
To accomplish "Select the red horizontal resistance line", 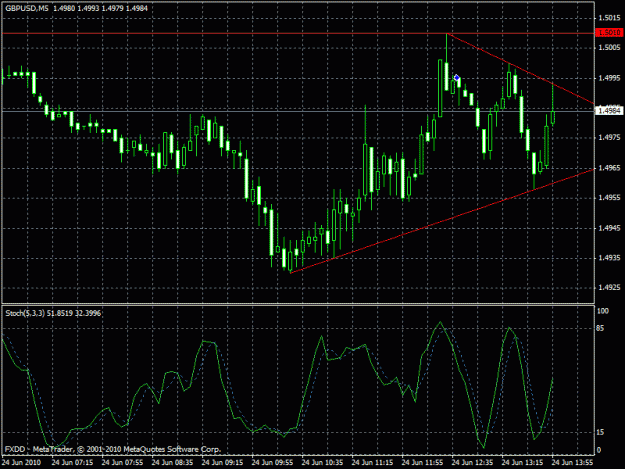I will tap(298, 33).
